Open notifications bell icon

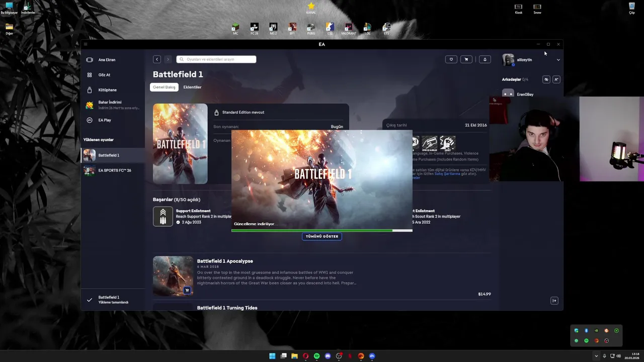tap(485, 59)
